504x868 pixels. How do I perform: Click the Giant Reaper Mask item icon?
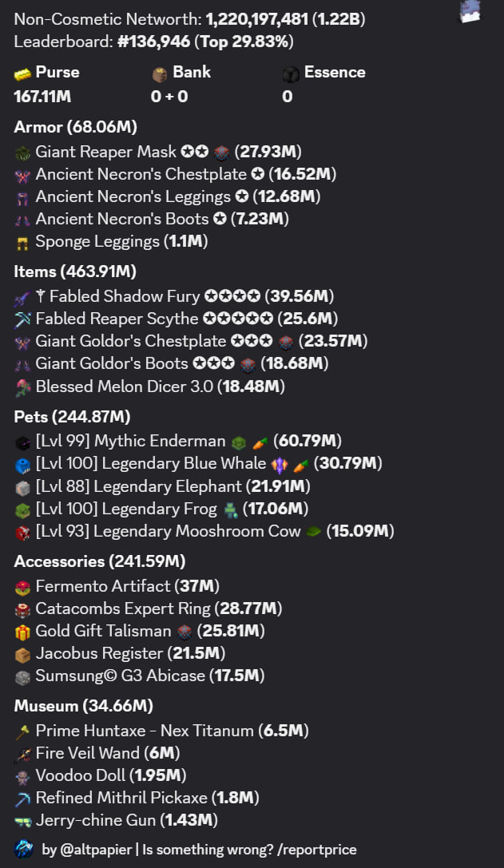pyautogui.click(x=22, y=153)
